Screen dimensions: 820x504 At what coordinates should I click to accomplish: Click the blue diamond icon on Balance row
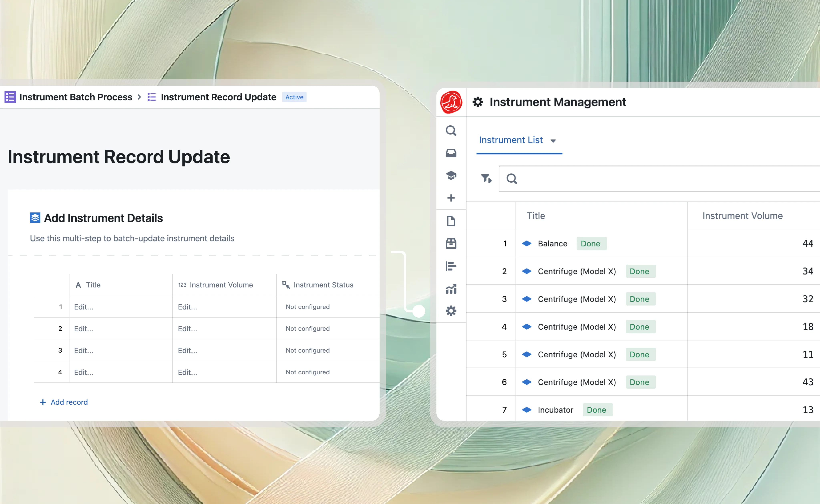pos(527,244)
